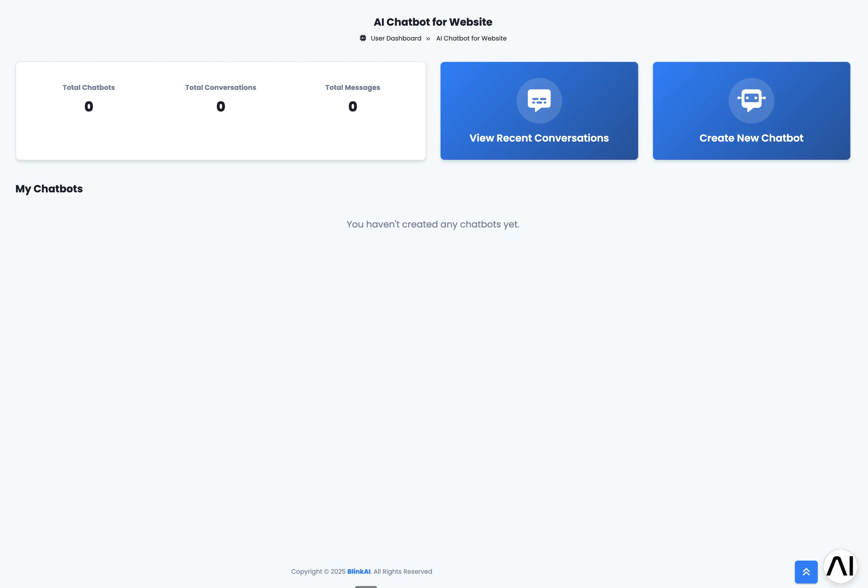This screenshot has width=868, height=588.
Task: Click the AI Chatbot for Website page title
Action: [x=433, y=22]
